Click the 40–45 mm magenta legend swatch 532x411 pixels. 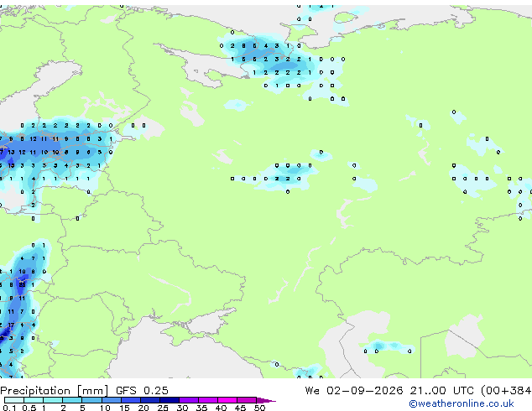click(227, 400)
